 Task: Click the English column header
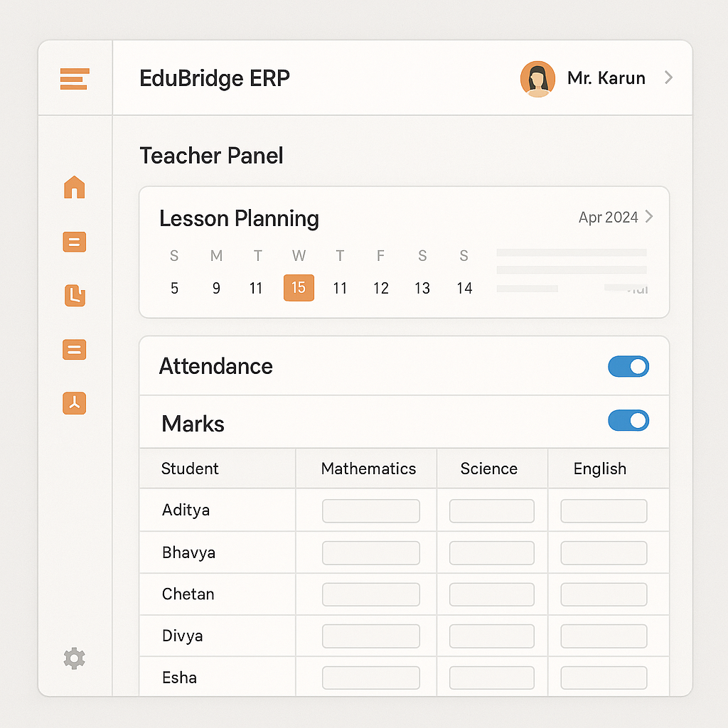(x=600, y=469)
